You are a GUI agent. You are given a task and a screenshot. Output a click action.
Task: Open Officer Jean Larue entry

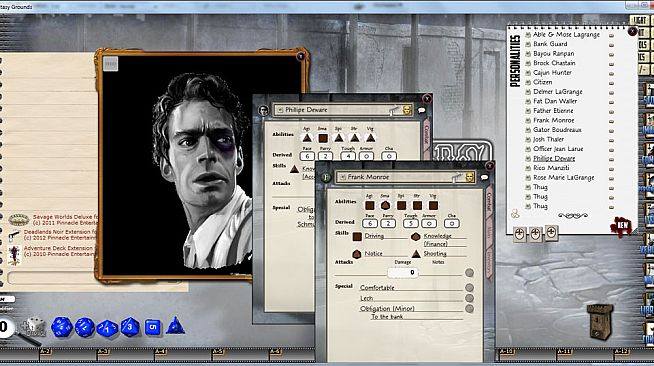point(558,149)
